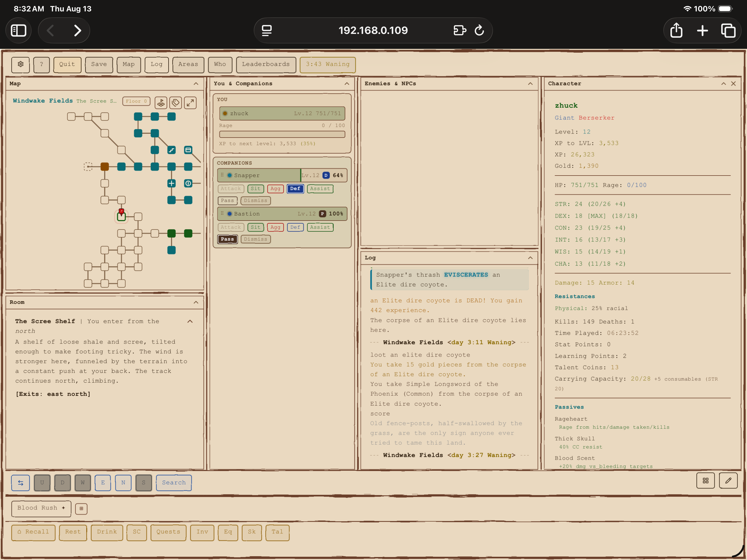
Task: Collapse the Enemies & NPCs panel
Action: 530,84
